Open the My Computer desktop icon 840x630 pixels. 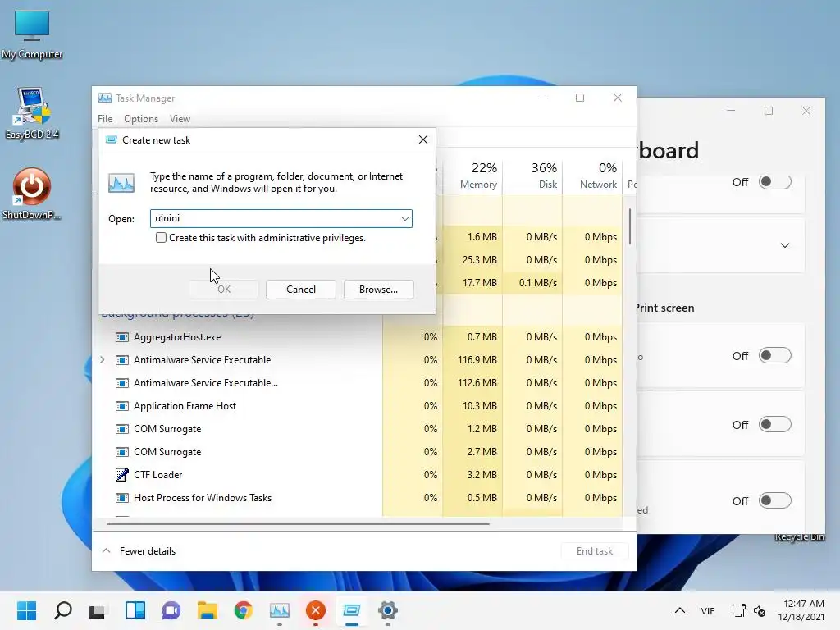(32, 34)
